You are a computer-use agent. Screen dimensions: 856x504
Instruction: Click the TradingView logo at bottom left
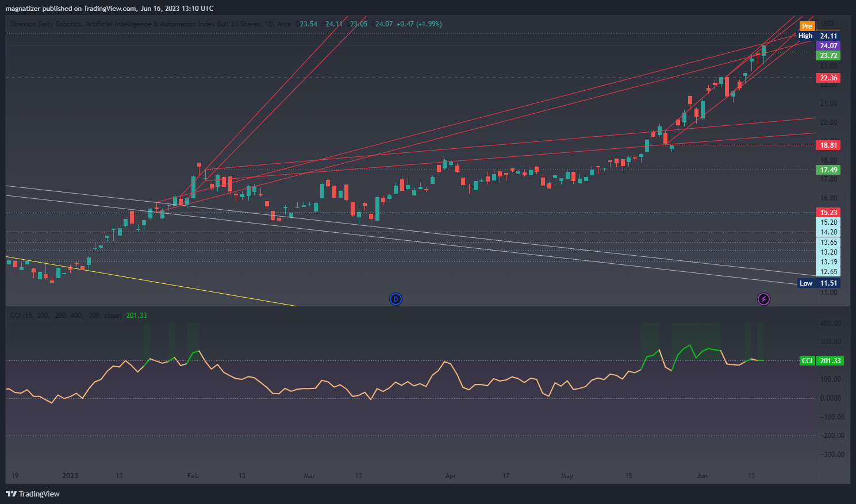(x=33, y=494)
